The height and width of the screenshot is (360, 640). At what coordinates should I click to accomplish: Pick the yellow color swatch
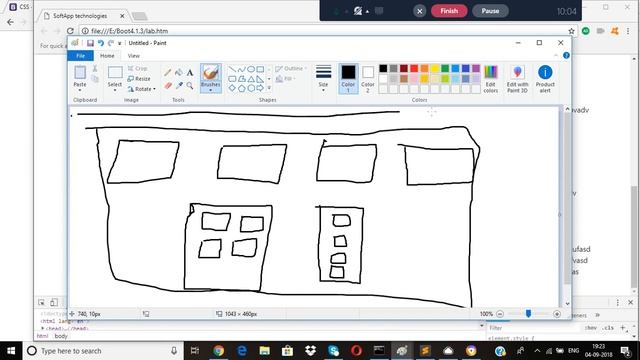pos(435,68)
